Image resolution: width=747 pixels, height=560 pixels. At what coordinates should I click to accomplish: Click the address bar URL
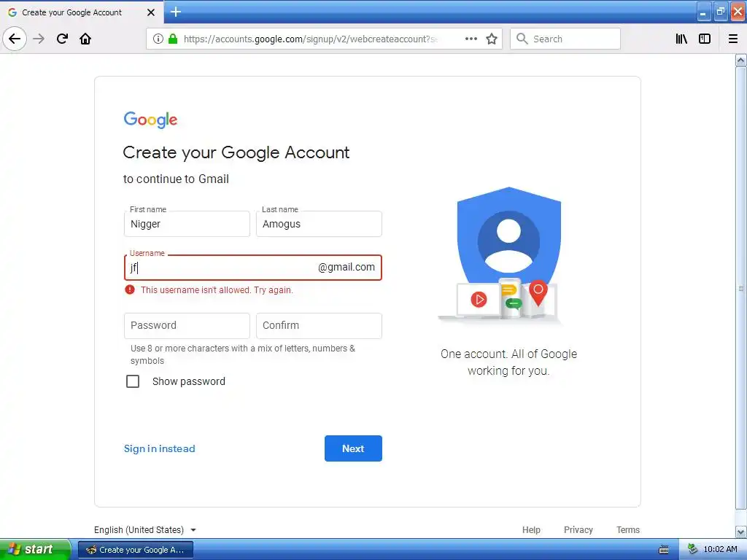[311, 39]
